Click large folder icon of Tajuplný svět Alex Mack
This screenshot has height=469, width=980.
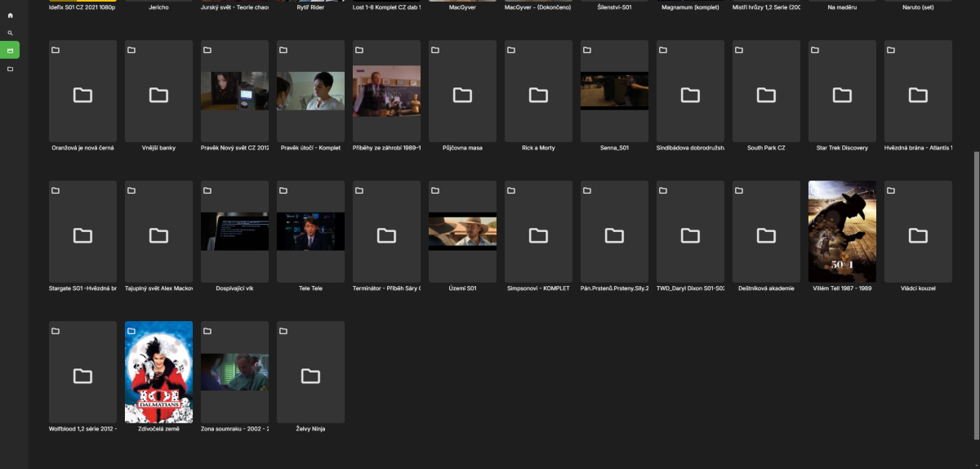pos(158,235)
